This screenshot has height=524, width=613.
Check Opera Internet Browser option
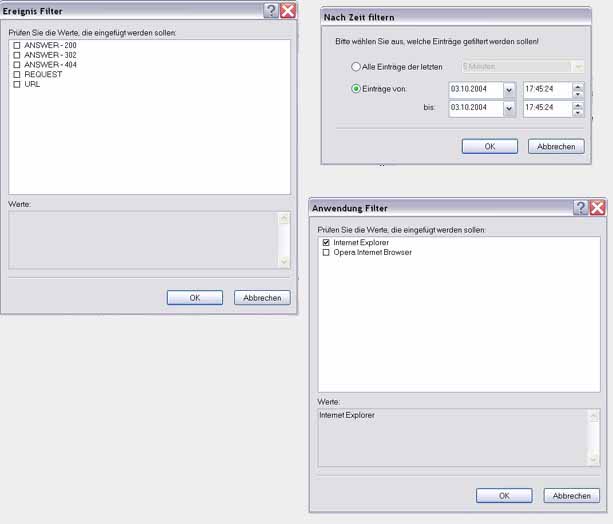point(325,253)
